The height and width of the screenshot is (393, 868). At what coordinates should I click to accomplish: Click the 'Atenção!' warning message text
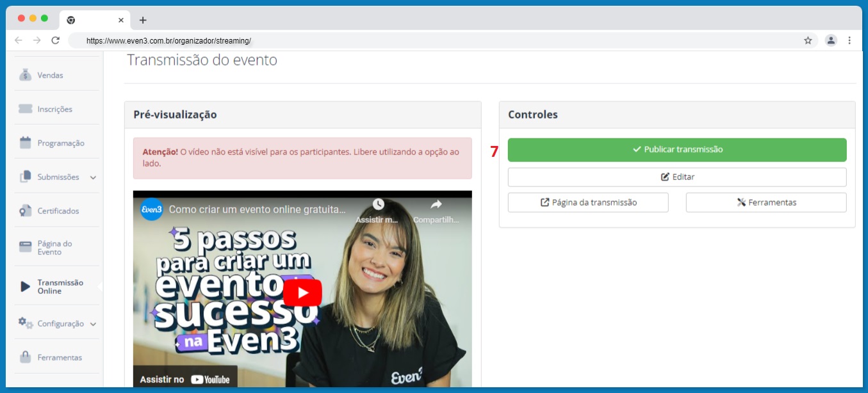[x=301, y=157]
